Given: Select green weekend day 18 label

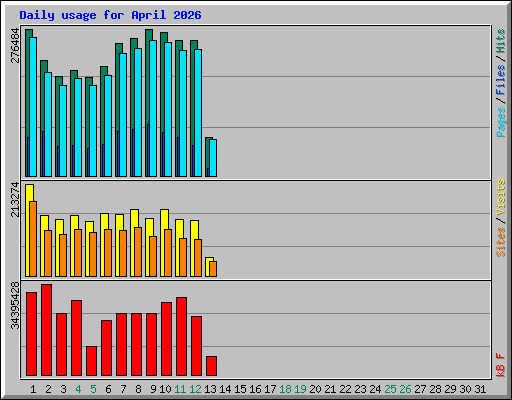Looking at the screenshot, I should point(285,389).
